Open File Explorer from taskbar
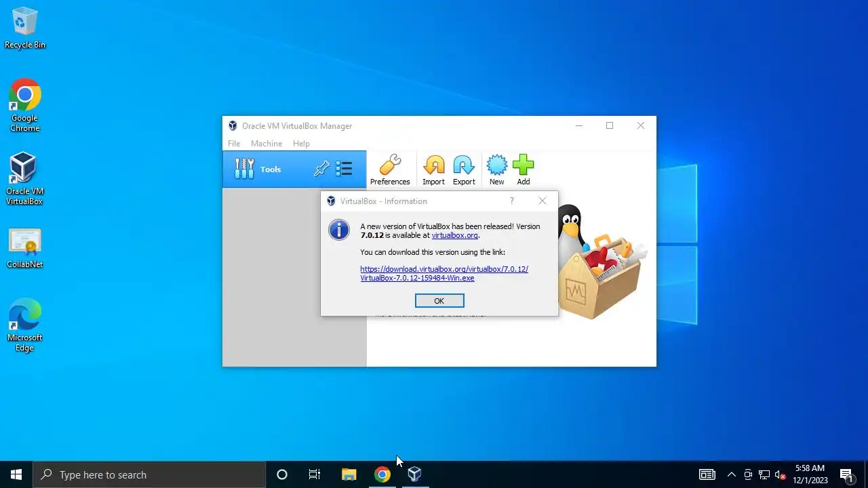Image resolution: width=868 pixels, height=488 pixels. (x=349, y=474)
